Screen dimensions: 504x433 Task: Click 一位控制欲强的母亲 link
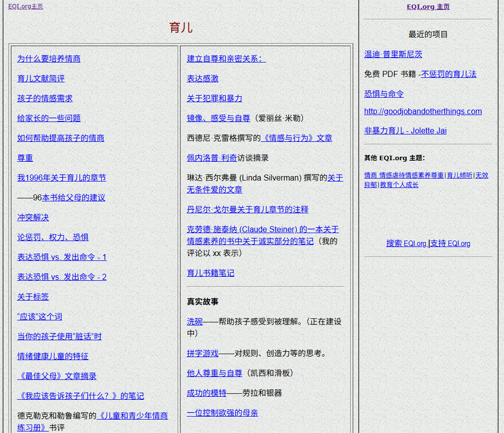(222, 413)
